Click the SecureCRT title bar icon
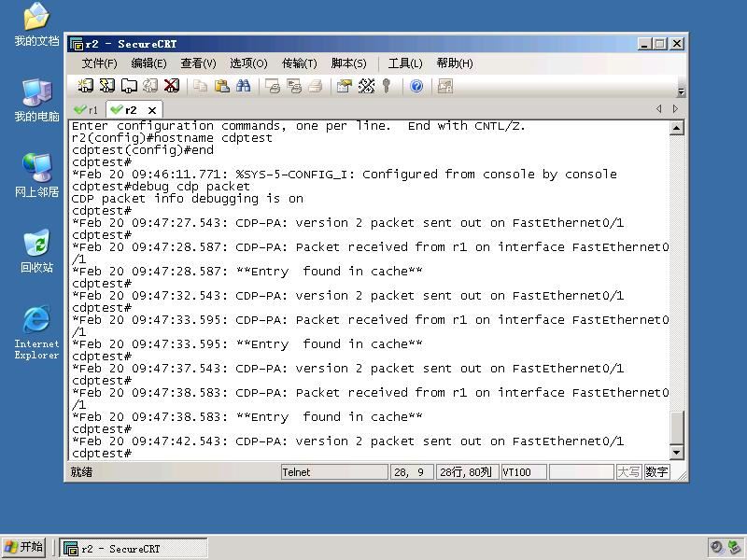Viewport: 747px width, 560px height. point(77,44)
